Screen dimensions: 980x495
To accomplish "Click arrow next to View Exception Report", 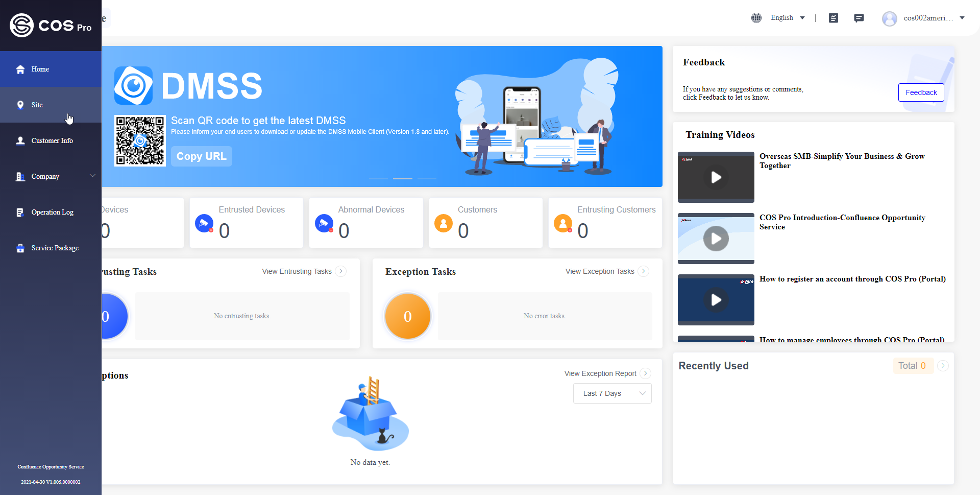I will pyautogui.click(x=646, y=373).
